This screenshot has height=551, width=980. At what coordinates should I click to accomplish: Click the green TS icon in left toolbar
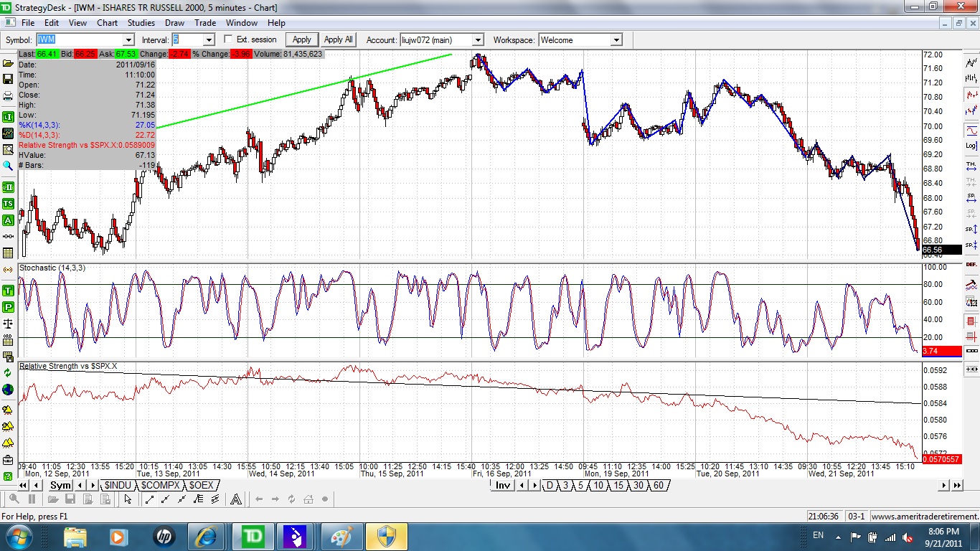point(8,203)
